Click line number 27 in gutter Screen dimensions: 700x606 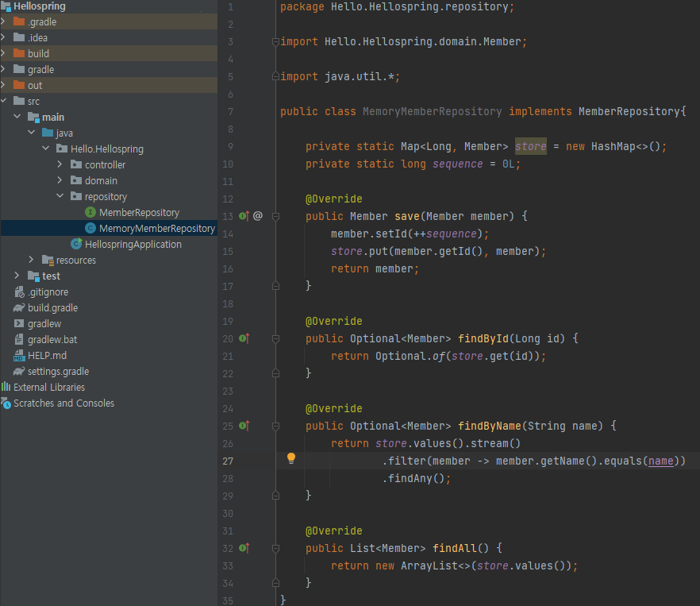click(228, 461)
